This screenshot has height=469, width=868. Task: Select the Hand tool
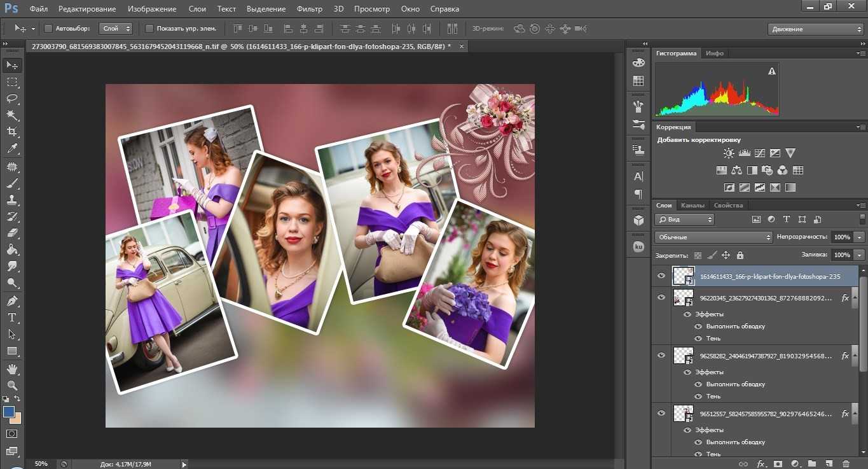coord(12,368)
